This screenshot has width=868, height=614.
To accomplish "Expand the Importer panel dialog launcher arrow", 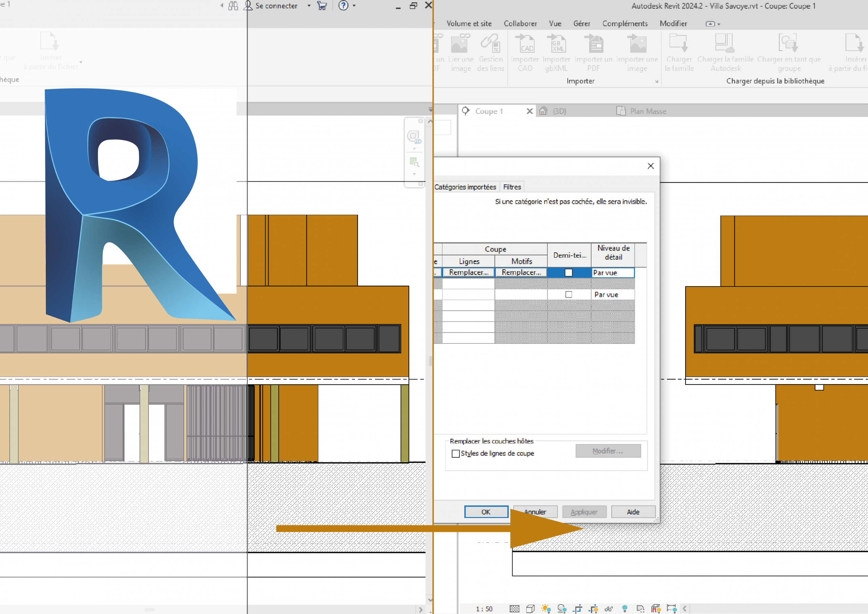I will tap(656, 81).
